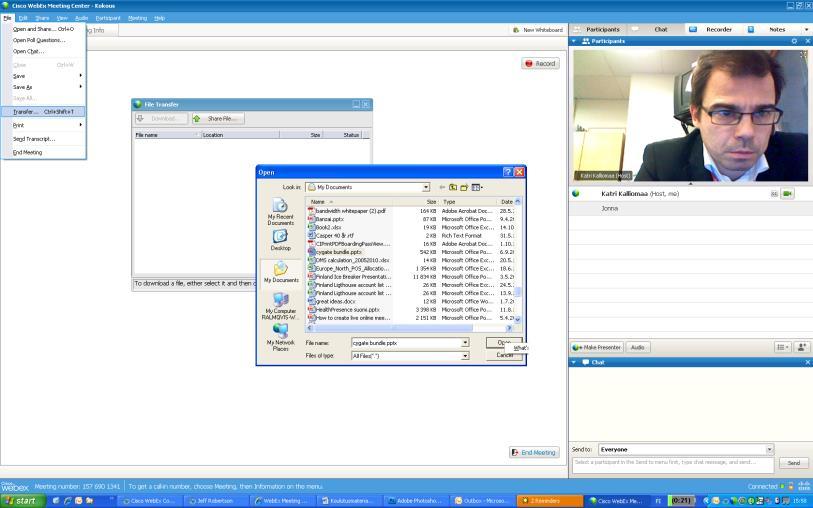Expand the Save As submenu
This screenshot has width=813, height=508.
pyautogui.click(x=43, y=87)
